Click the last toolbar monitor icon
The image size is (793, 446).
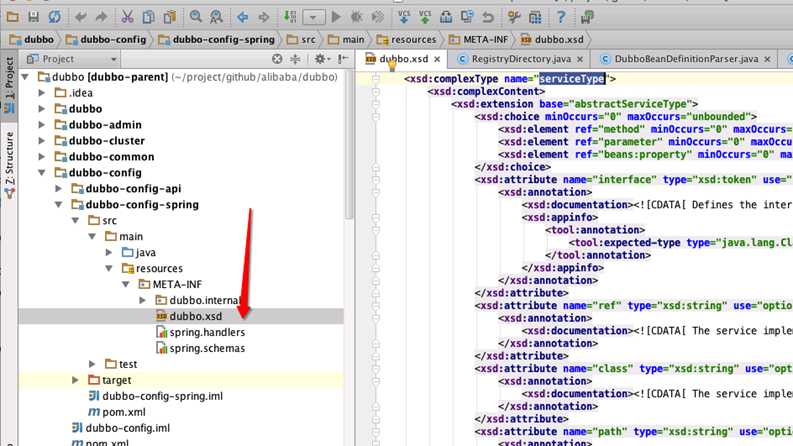point(587,17)
